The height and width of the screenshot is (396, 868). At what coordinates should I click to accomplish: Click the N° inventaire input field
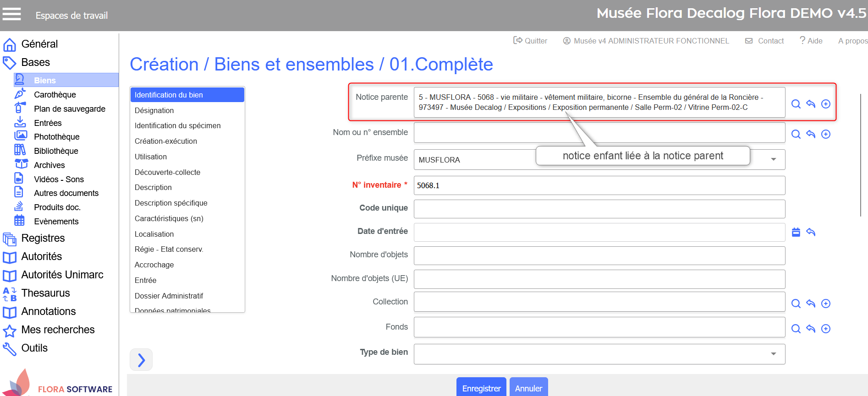coord(599,185)
